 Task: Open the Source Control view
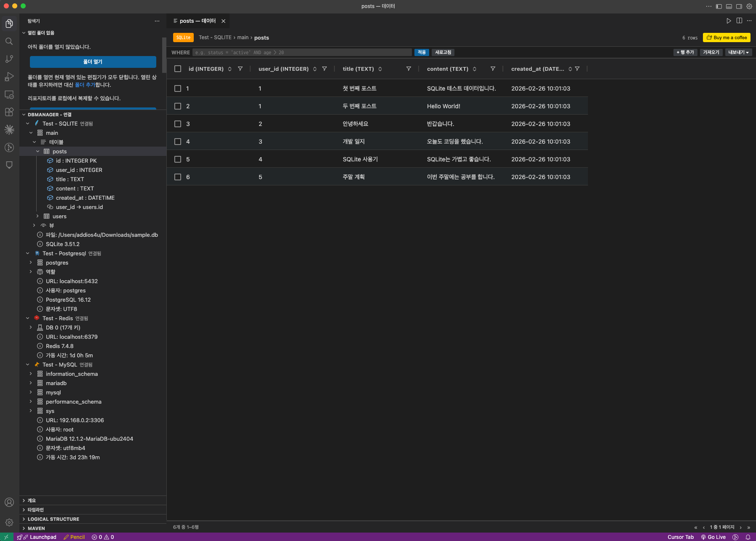9,59
